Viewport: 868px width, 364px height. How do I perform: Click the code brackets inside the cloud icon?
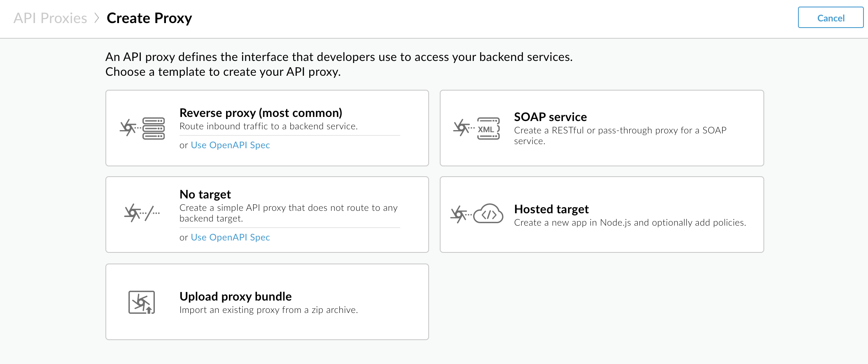click(x=490, y=215)
